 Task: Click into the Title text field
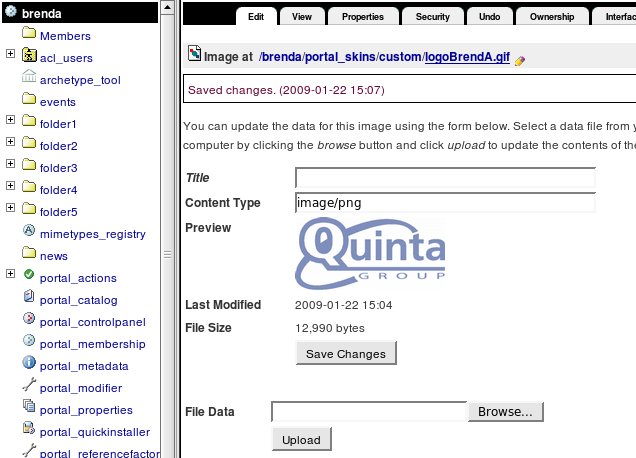point(445,178)
